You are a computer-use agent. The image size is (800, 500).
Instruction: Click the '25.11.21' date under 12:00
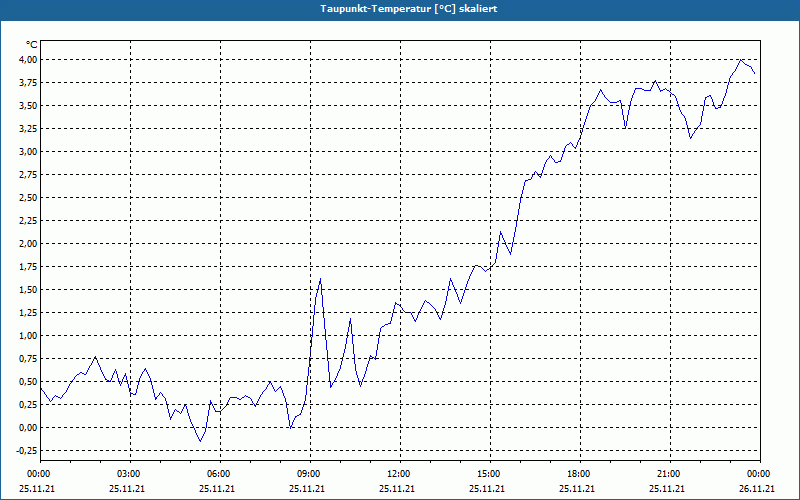(396, 489)
